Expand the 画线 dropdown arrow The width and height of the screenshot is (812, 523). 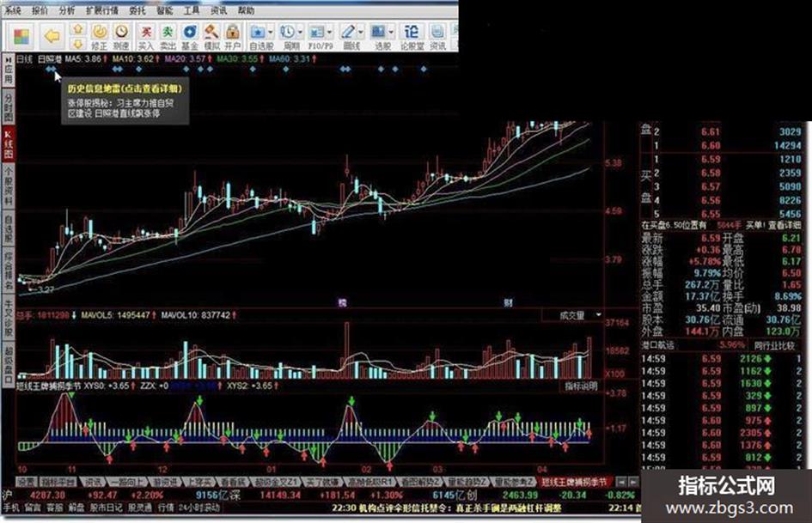[361, 32]
